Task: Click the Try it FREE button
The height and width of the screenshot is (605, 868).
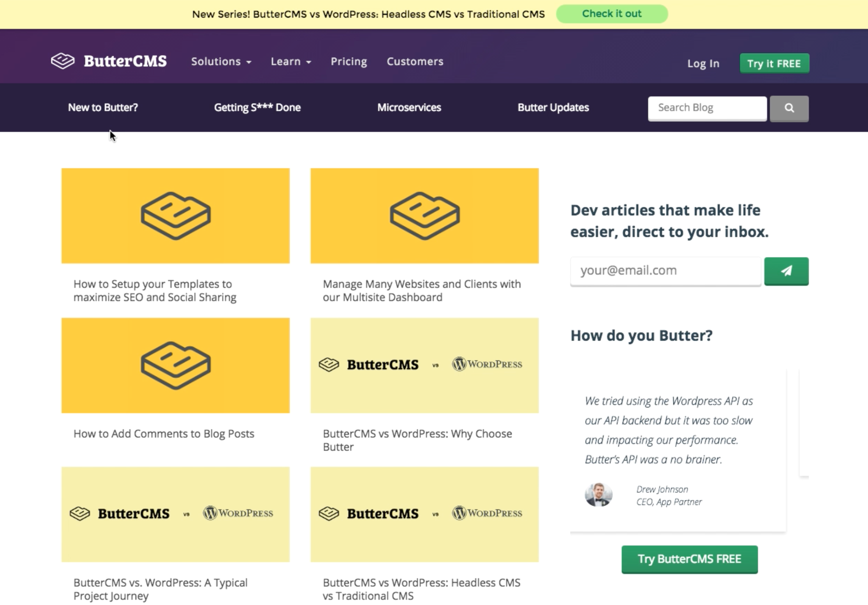Action: point(774,63)
